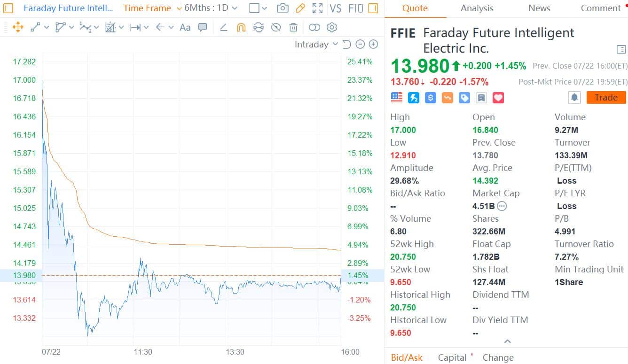The width and height of the screenshot is (628, 364).
Task: Toggle the right side panel
Action: pos(373,8)
